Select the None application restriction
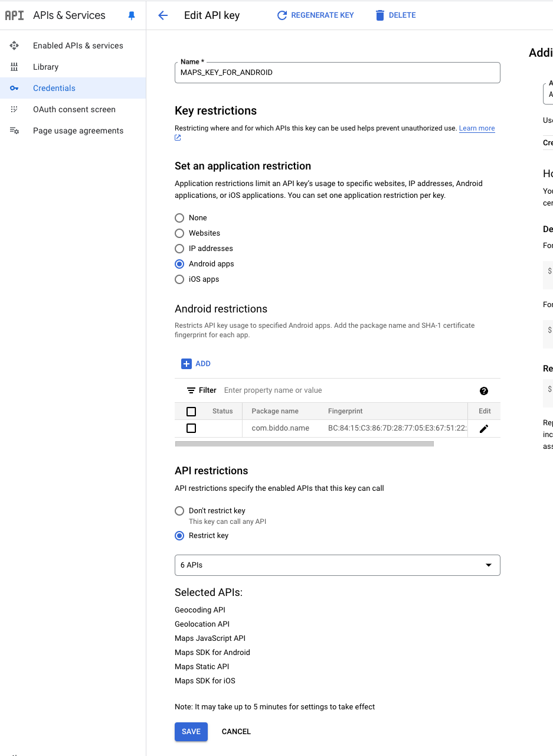 [179, 218]
